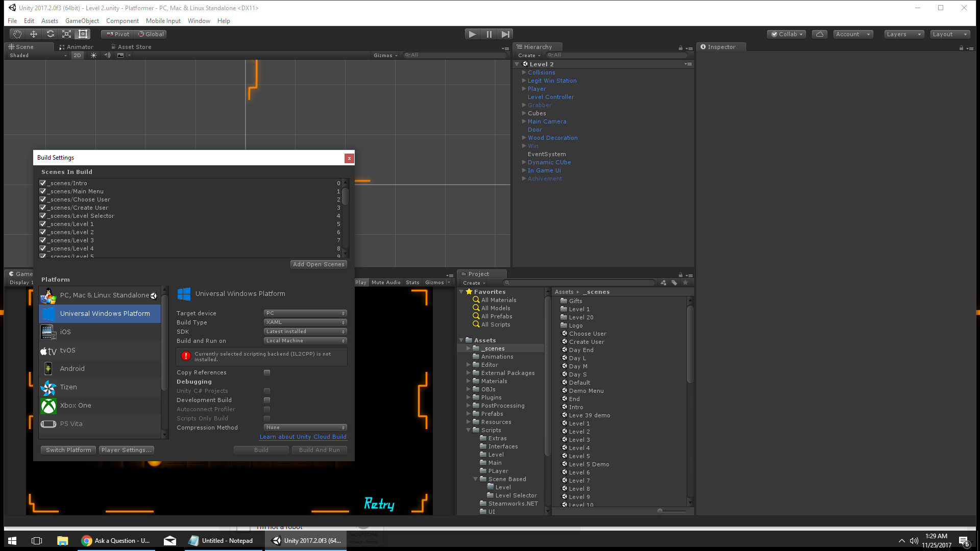Toggle checkbox for _scenes/Level 3

tap(43, 239)
